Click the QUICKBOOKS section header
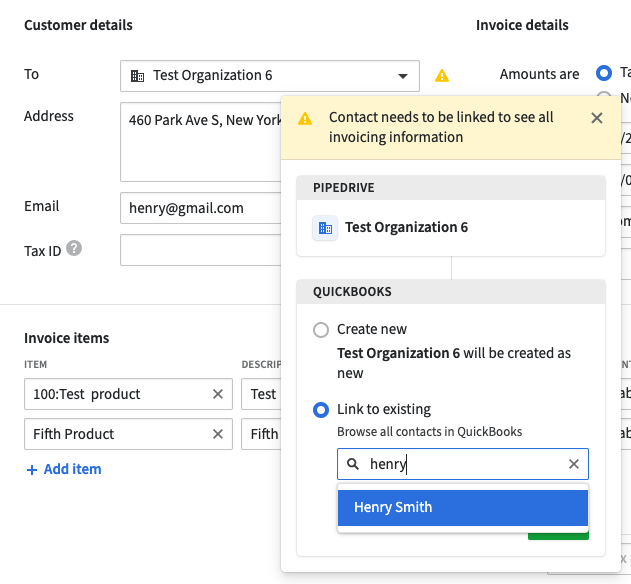This screenshot has height=584, width=631. tap(451, 291)
